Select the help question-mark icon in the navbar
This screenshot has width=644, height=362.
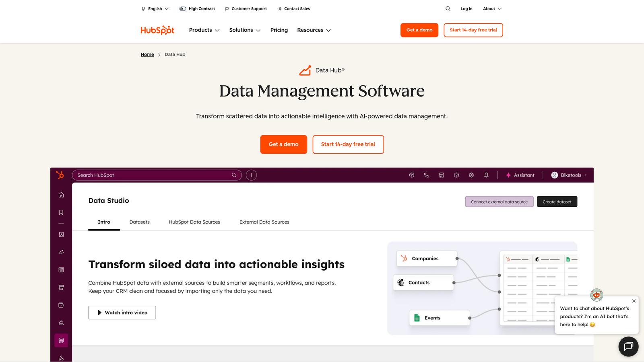[x=456, y=175]
